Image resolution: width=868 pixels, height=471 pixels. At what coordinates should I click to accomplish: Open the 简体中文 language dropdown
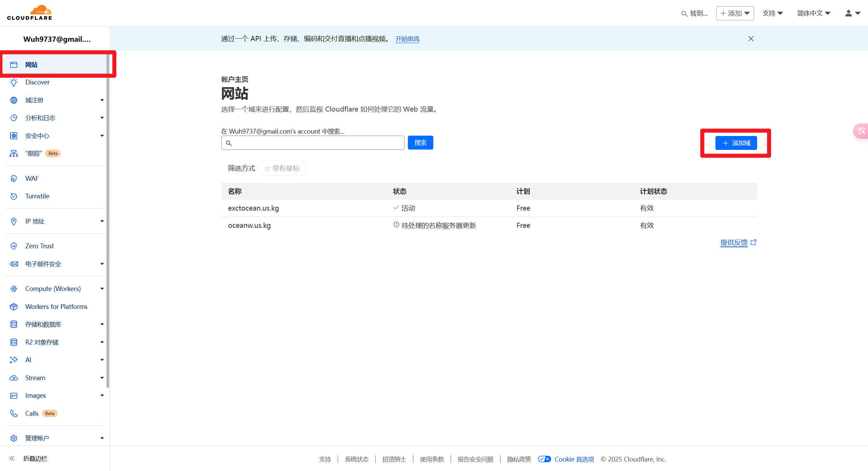[813, 13]
